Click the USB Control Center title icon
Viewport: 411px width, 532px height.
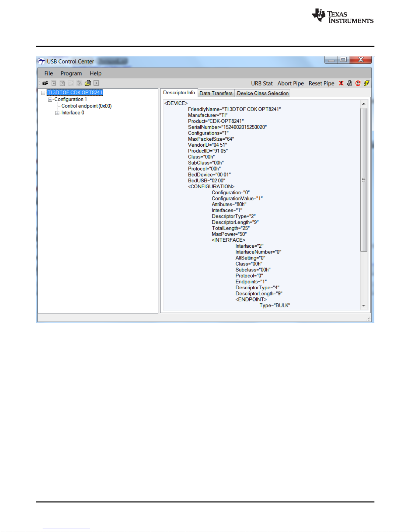pyautogui.click(x=41, y=61)
